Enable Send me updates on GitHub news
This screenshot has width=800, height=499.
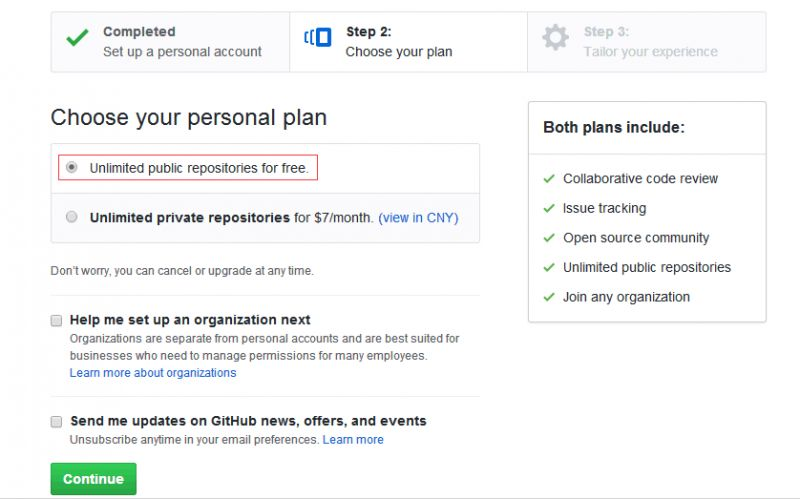click(x=56, y=421)
